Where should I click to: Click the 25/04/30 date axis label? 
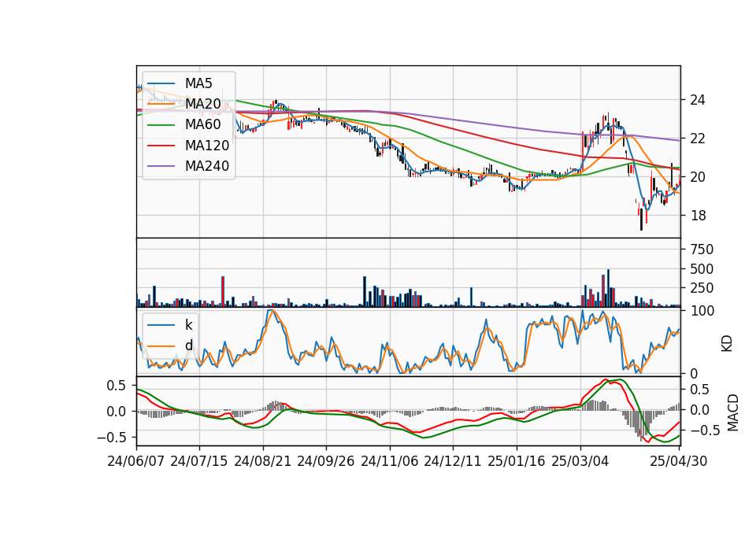tap(679, 461)
